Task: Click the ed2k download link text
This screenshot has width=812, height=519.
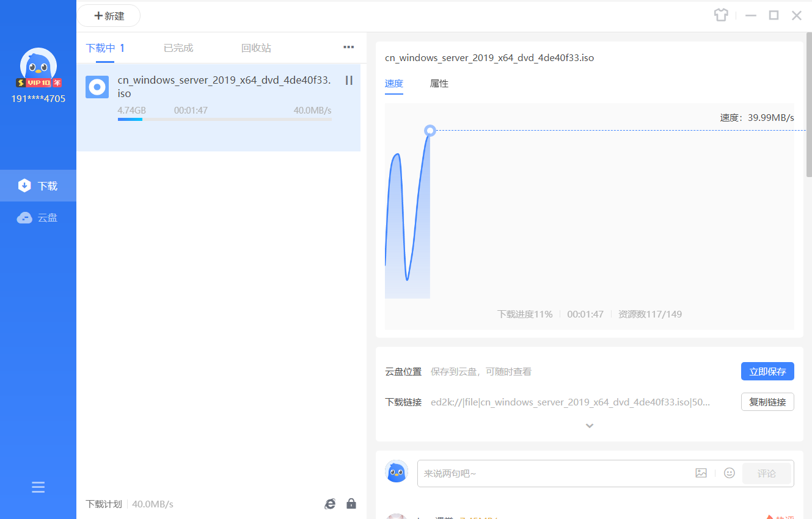Action: click(x=570, y=402)
